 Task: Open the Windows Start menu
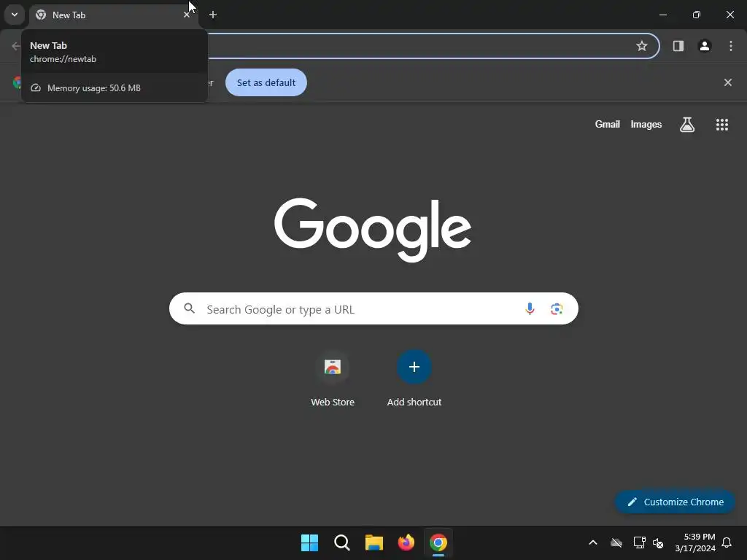pyautogui.click(x=309, y=542)
